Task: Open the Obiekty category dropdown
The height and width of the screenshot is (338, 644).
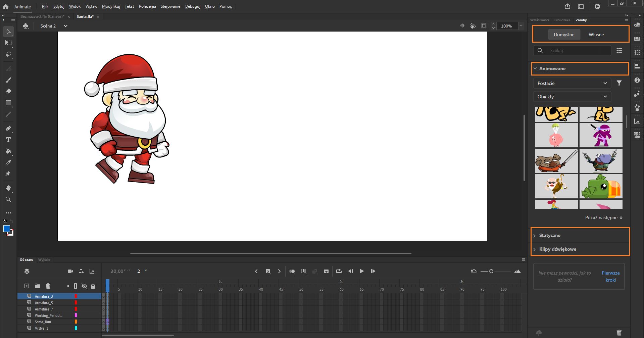Action: pyautogui.click(x=572, y=97)
